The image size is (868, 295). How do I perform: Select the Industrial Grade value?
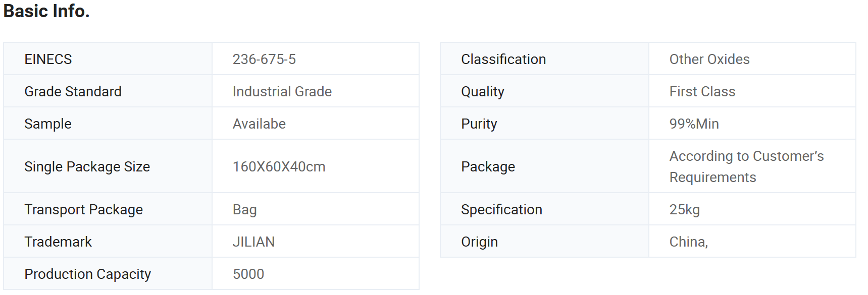[282, 92]
